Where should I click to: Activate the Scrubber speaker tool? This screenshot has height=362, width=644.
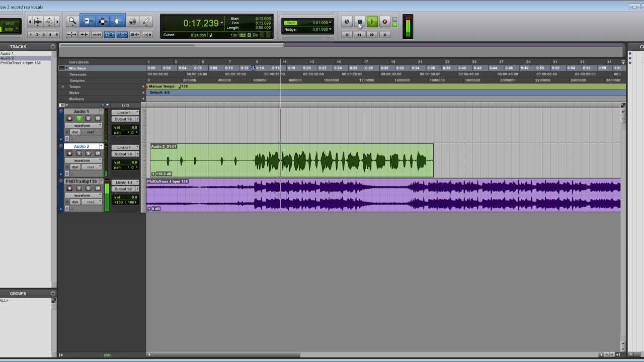pyautogui.click(x=132, y=21)
